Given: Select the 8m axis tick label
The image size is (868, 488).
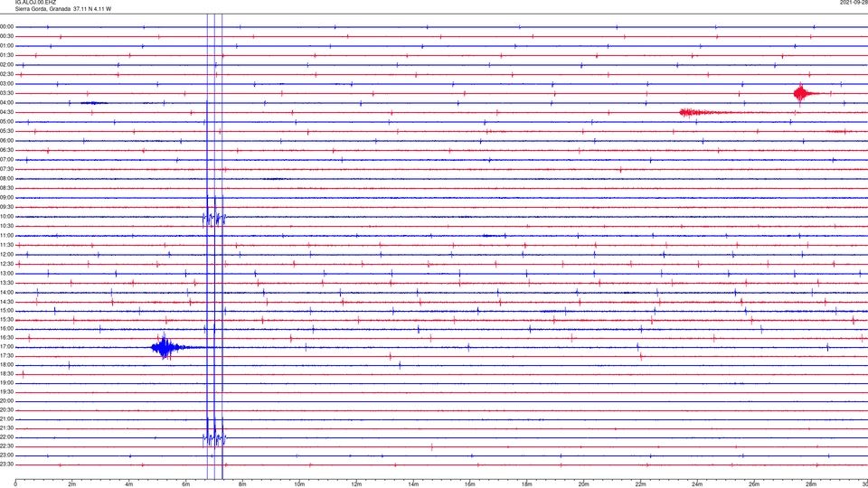Looking at the screenshot, I should pos(242,484).
